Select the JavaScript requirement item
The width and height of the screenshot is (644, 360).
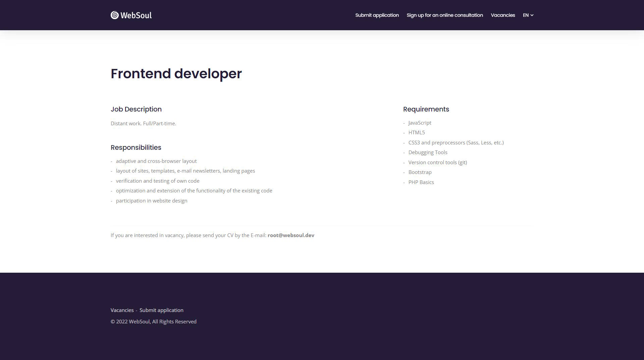click(420, 123)
